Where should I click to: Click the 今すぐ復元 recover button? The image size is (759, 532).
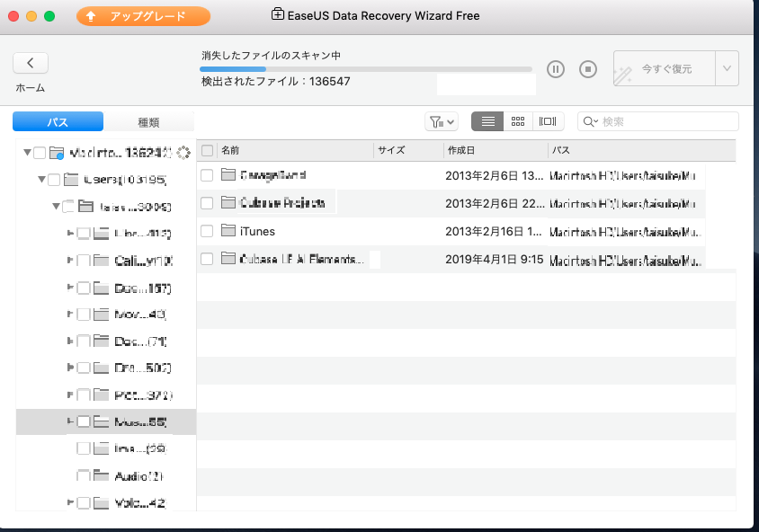(x=665, y=68)
